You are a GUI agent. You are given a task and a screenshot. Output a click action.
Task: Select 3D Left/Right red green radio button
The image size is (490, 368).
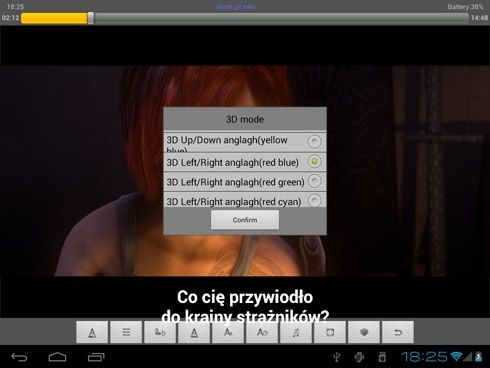click(x=314, y=181)
